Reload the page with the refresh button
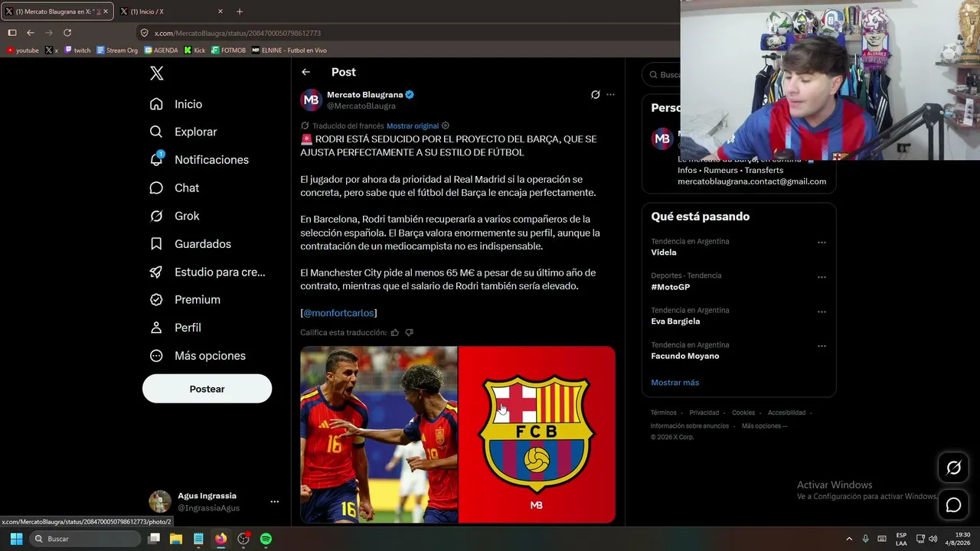Image resolution: width=980 pixels, height=551 pixels. (x=67, y=33)
